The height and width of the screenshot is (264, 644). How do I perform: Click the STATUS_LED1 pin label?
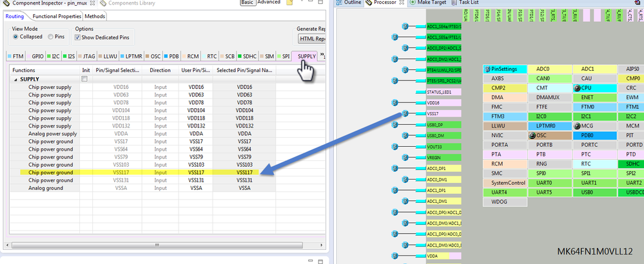(x=444, y=92)
